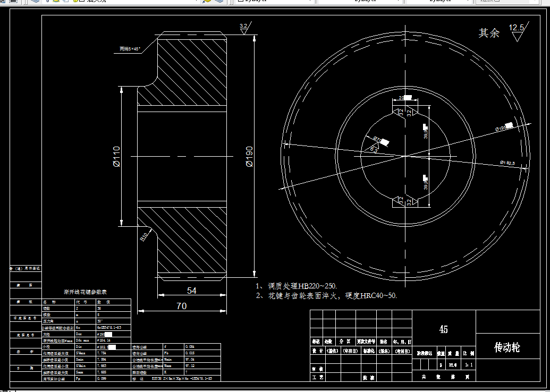The image size is (550, 392).
Task: Click the 批准 label in title block
Action: (x=368, y=378)
